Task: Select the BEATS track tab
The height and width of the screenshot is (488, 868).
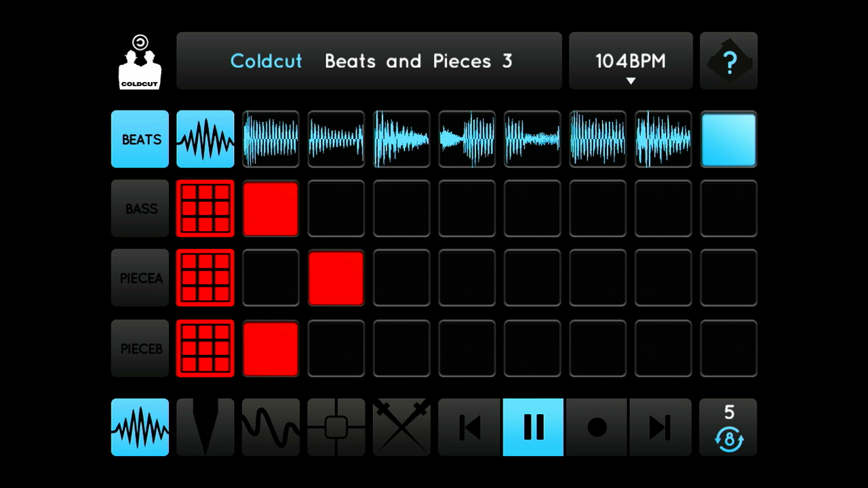Action: tap(140, 139)
